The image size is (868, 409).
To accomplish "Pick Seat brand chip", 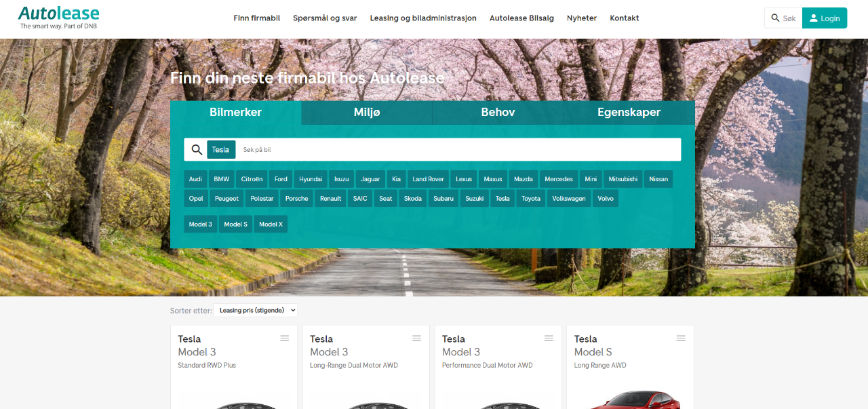I will point(386,198).
